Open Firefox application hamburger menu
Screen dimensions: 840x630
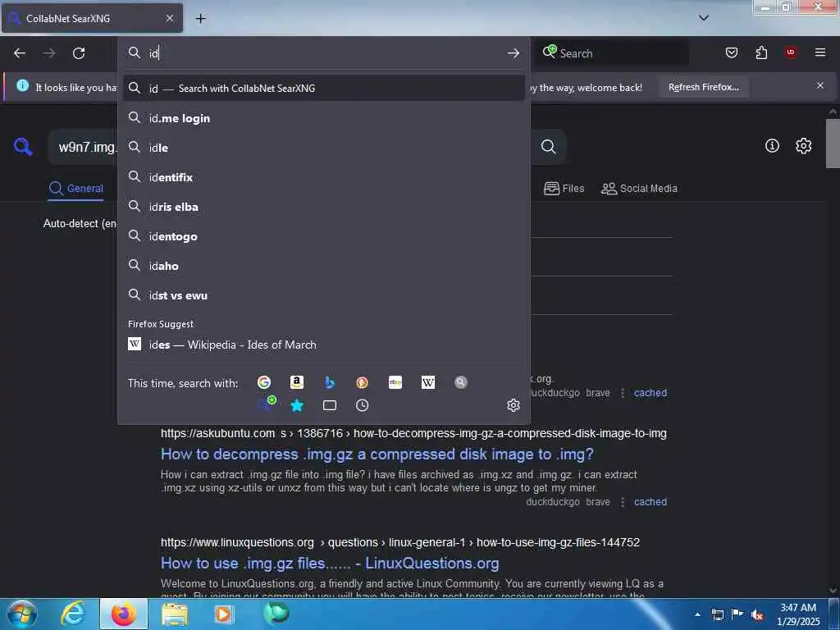pos(820,52)
